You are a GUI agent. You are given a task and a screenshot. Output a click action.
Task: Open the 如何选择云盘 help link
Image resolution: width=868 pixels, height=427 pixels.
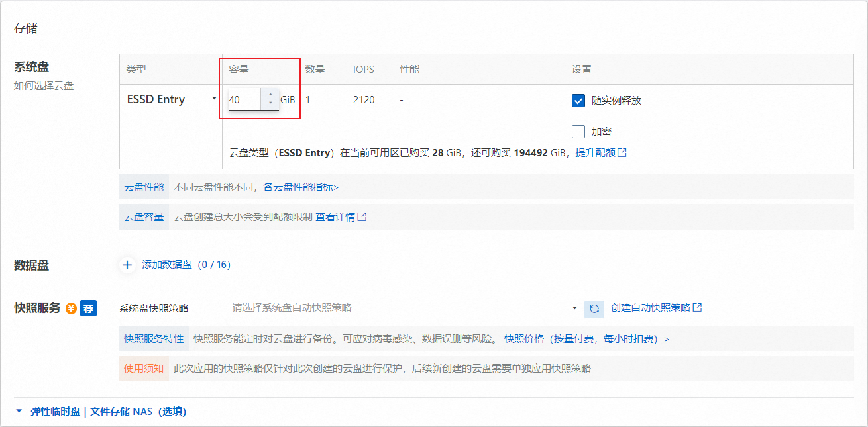44,86
